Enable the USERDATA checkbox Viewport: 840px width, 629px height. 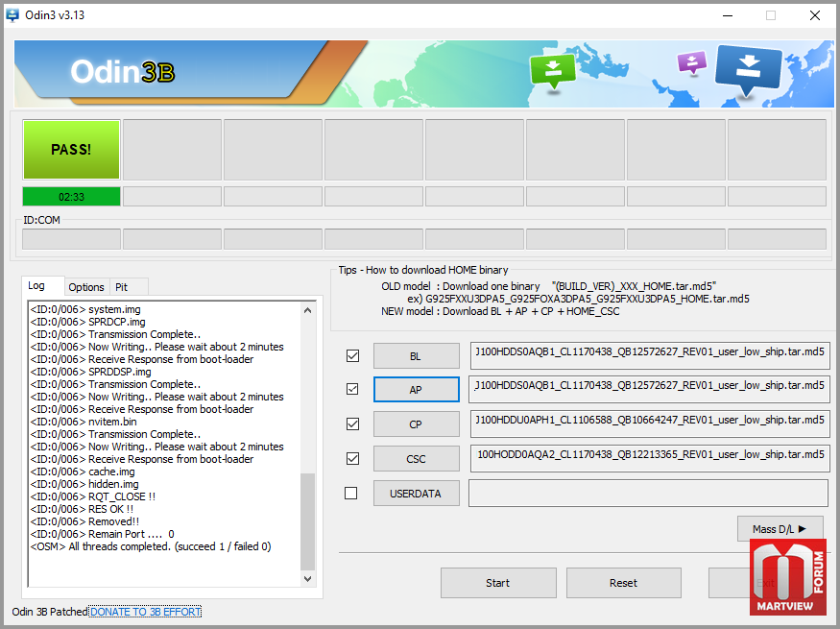tap(351, 493)
